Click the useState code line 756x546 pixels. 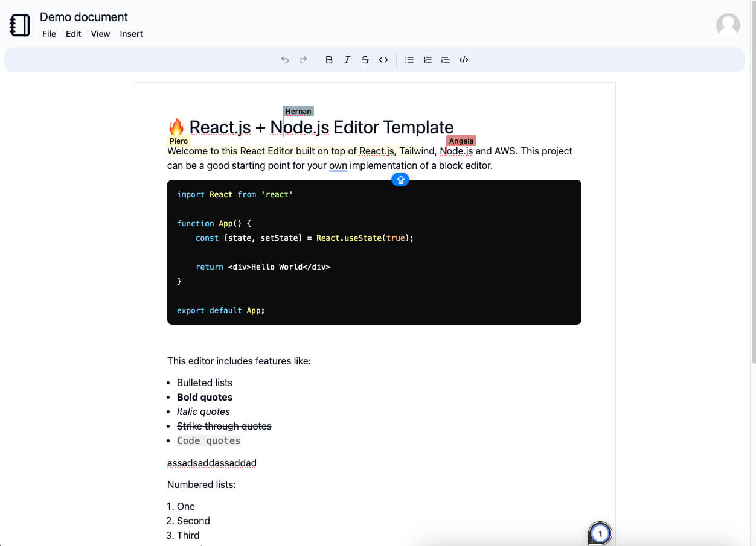pos(305,238)
